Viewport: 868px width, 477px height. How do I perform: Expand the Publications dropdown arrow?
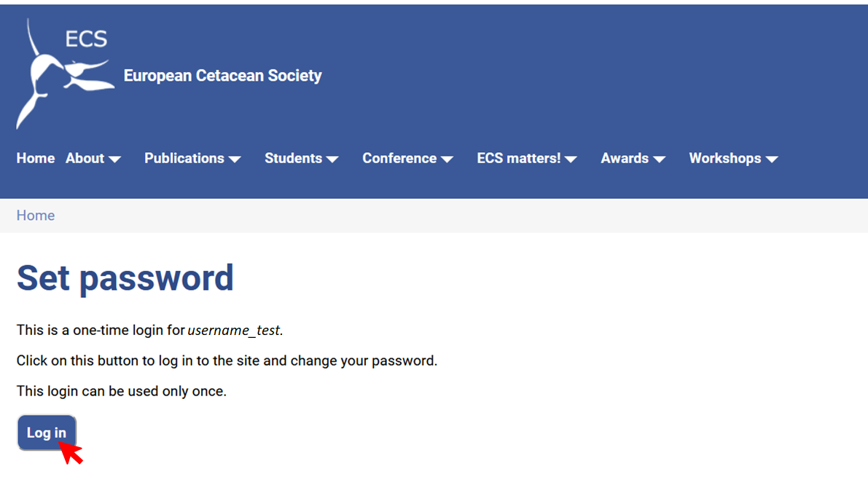point(234,159)
